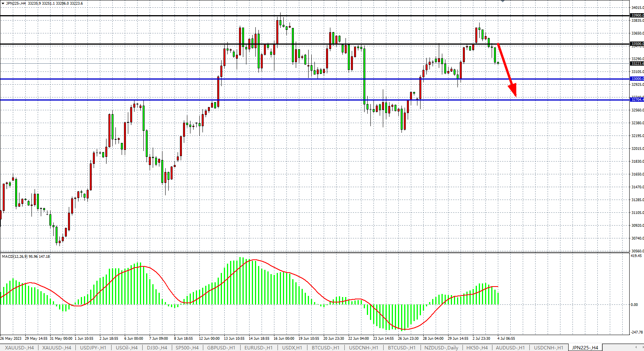Image resolution: width=644 pixels, height=351 pixels.
Task: Click the small arrow before JPN225-,H4 chart title
Action: pos(3,3)
